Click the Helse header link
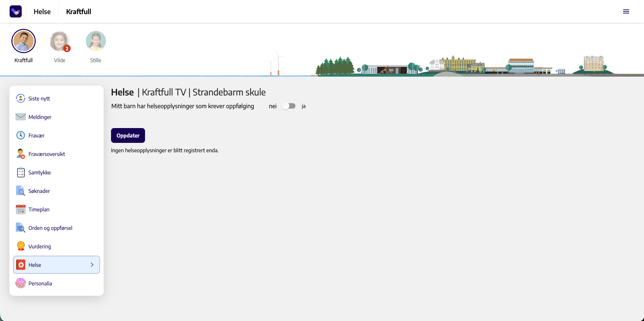 42,11
